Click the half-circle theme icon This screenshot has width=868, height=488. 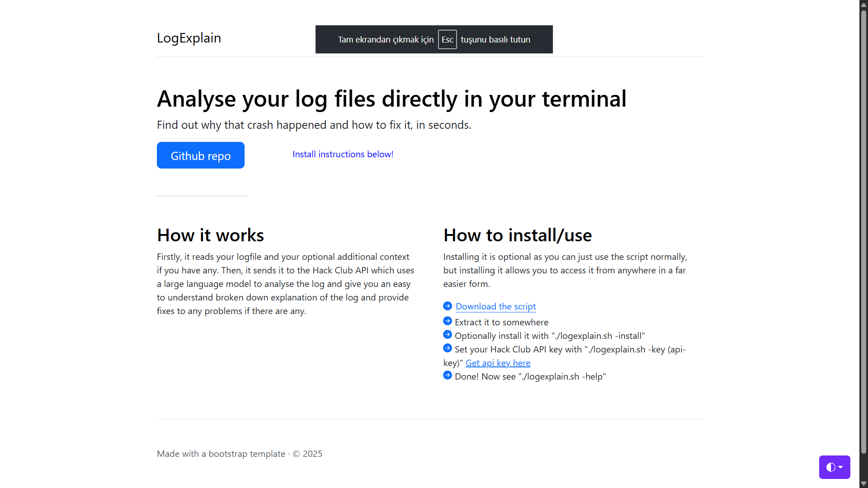(x=830, y=467)
